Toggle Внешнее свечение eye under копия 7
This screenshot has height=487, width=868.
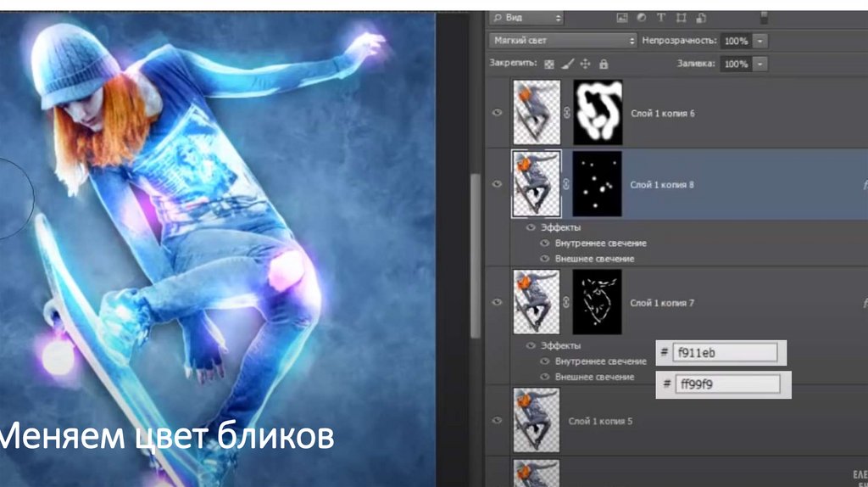pyautogui.click(x=545, y=376)
